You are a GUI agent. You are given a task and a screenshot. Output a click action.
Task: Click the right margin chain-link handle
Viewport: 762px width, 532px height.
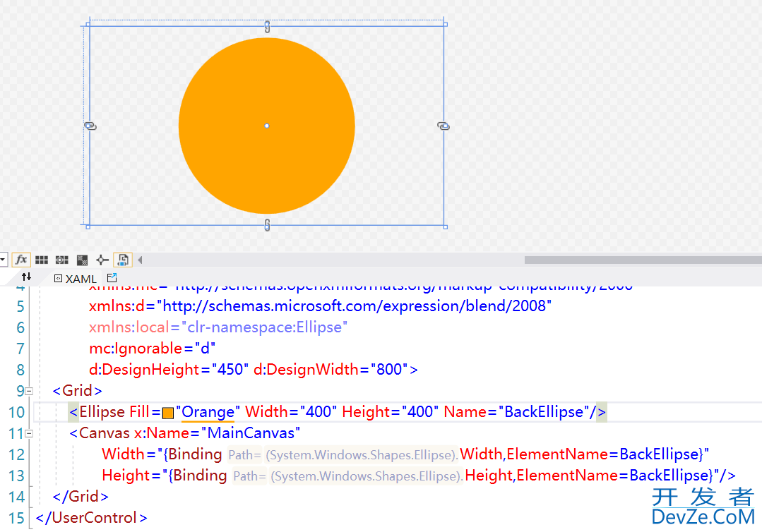(443, 126)
